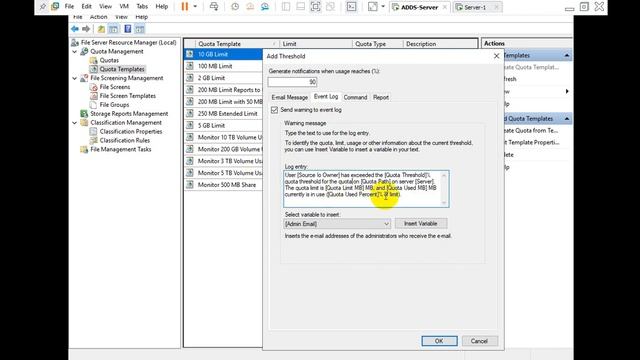Select the Monitor 500 MB Share row
The width and height of the screenshot is (640, 360).
224,185
